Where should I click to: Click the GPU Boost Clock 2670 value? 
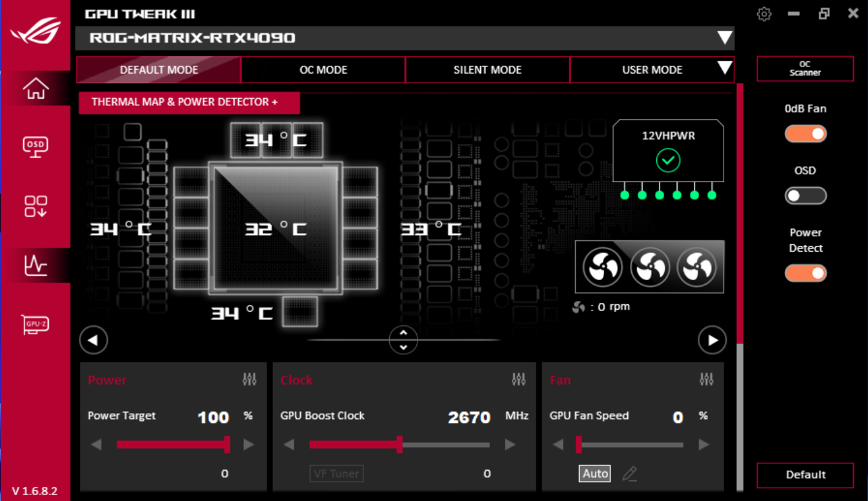click(469, 417)
